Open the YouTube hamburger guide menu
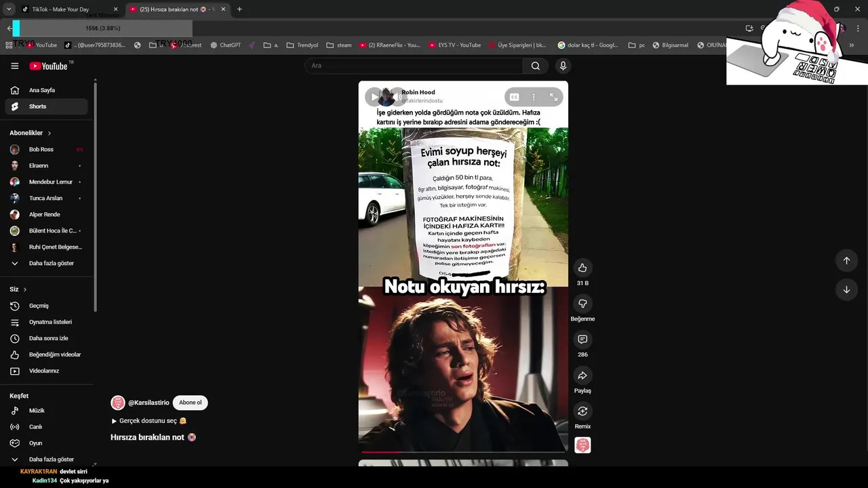The image size is (868, 488). tap(14, 66)
